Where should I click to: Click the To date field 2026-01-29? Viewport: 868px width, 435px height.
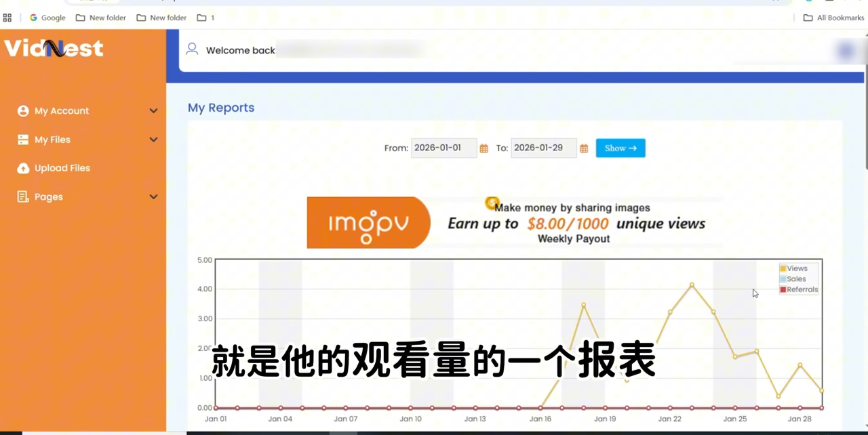point(543,148)
